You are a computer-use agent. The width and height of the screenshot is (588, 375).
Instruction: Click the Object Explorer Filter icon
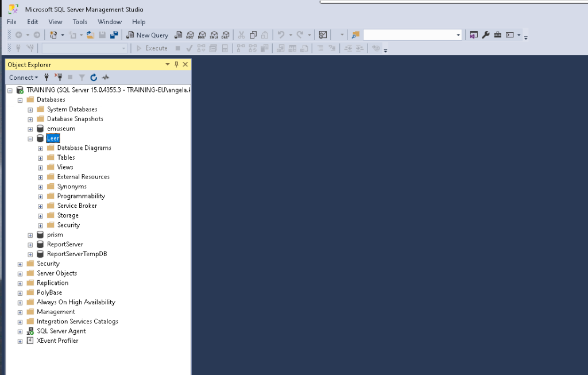click(x=82, y=78)
